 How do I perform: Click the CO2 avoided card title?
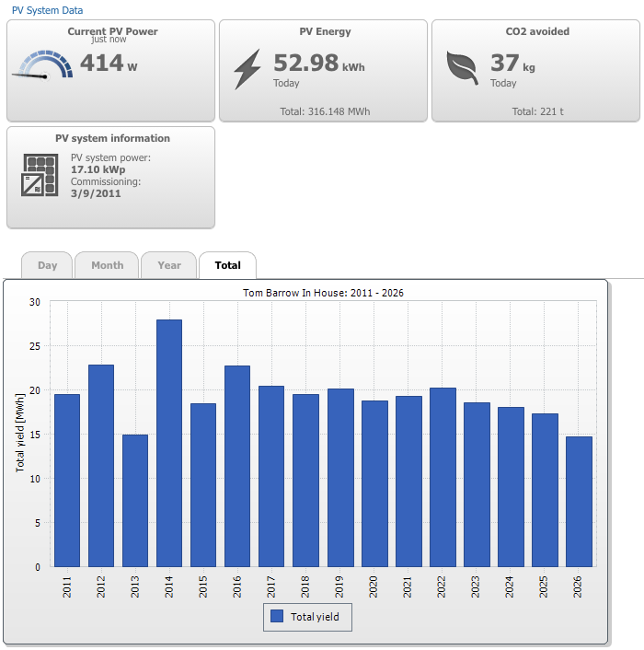pos(537,31)
